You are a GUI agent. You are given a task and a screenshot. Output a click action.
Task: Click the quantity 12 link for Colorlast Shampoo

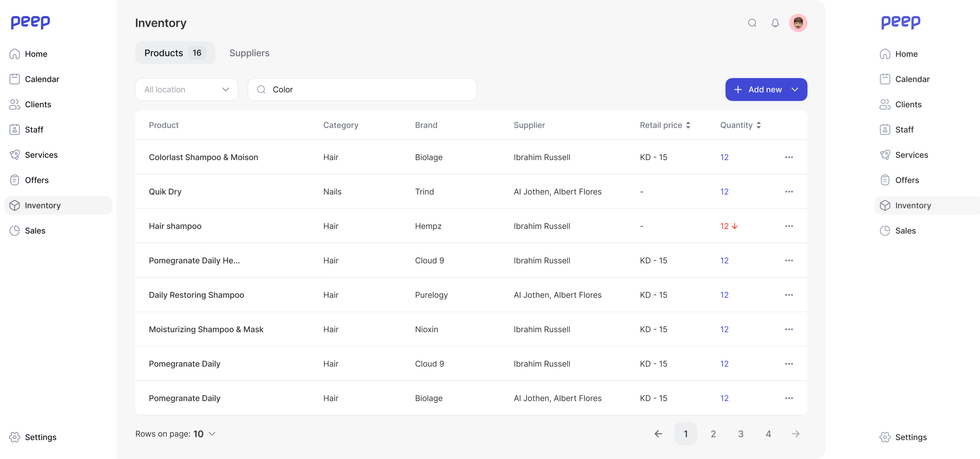[724, 157]
